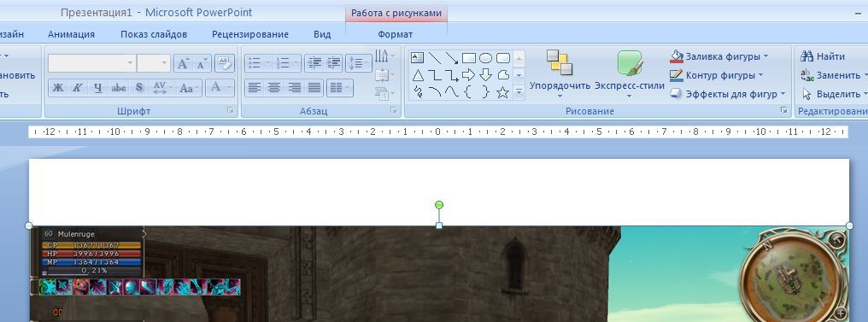Switch to the Анимация tab
Viewport: 868px width, 322px height.
(x=72, y=34)
